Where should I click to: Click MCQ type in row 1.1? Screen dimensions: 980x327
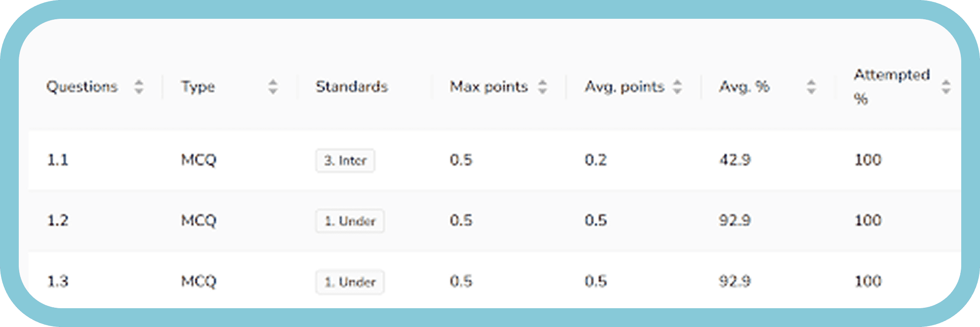point(199,160)
